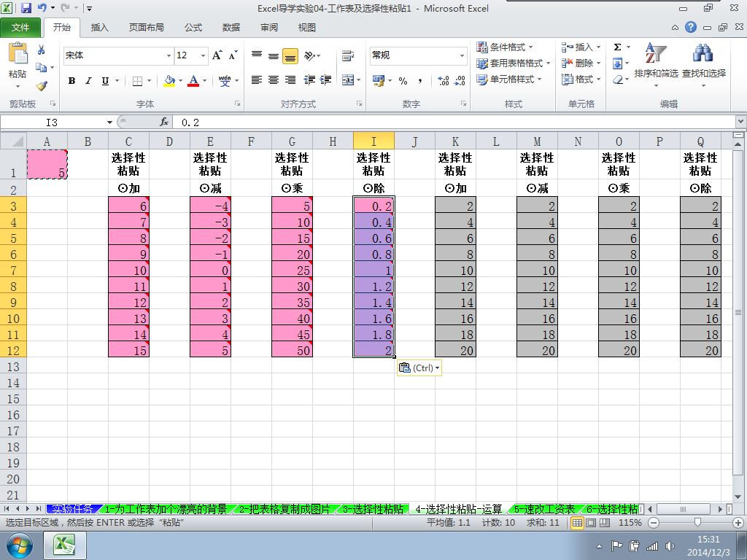Decrease font size with the small A icon
747x560 pixels.
click(233, 55)
